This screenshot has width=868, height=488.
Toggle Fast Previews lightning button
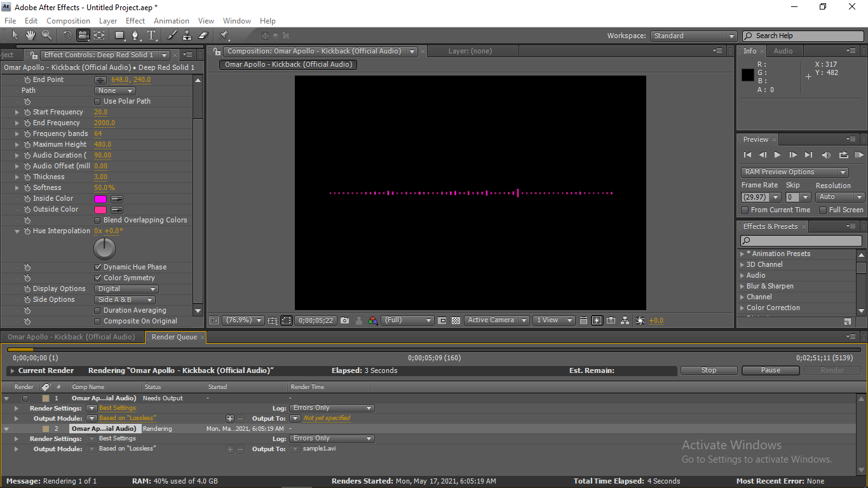pyautogui.click(x=597, y=321)
